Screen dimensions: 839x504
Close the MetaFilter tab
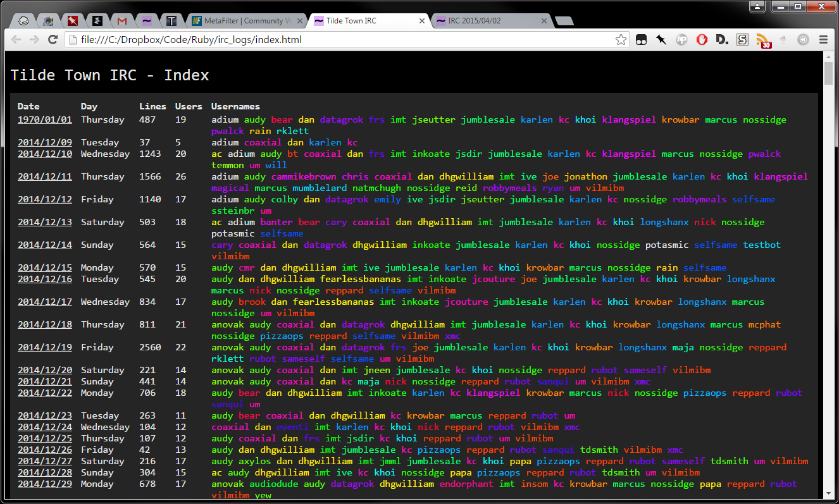[300, 21]
